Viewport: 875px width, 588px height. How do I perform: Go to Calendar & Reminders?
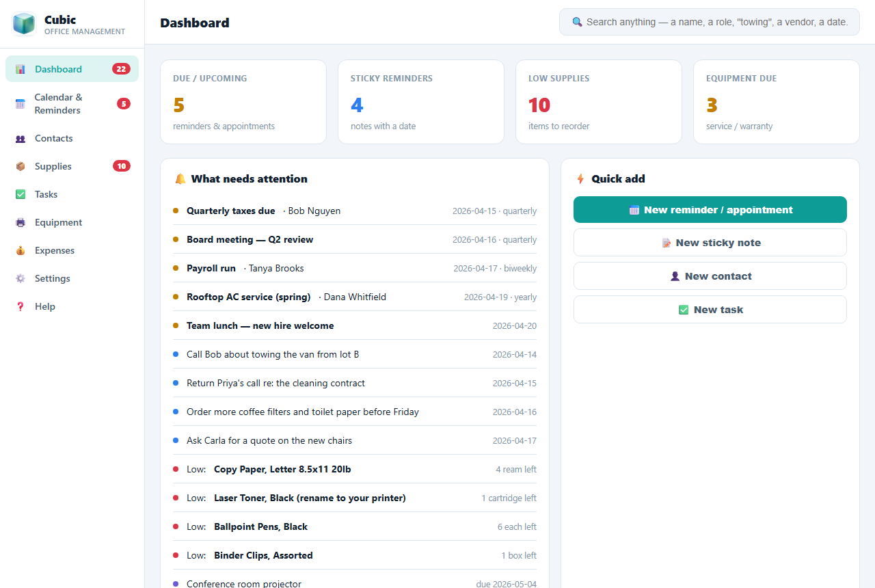[x=72, y=104]
